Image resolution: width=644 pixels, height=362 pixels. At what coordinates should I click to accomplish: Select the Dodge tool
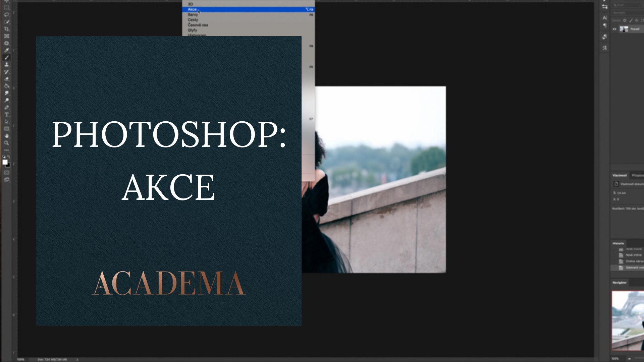point(6,100)
